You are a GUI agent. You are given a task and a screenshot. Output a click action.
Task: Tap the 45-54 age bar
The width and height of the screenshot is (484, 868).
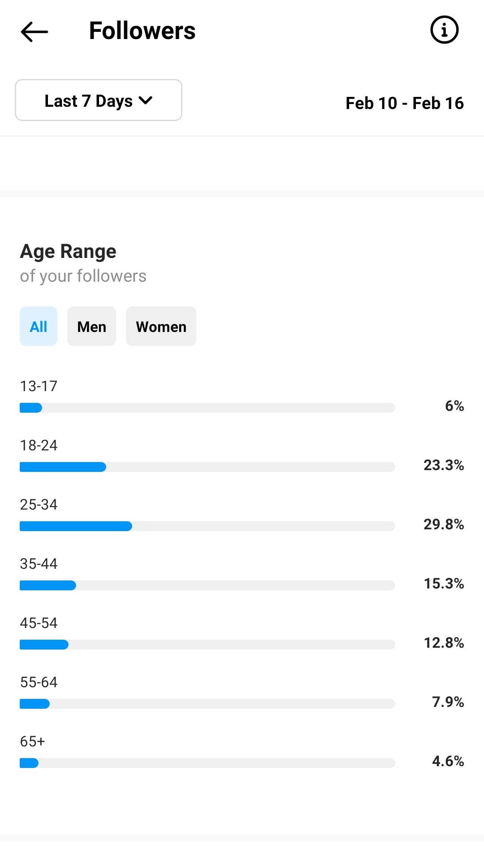(207, 645)
